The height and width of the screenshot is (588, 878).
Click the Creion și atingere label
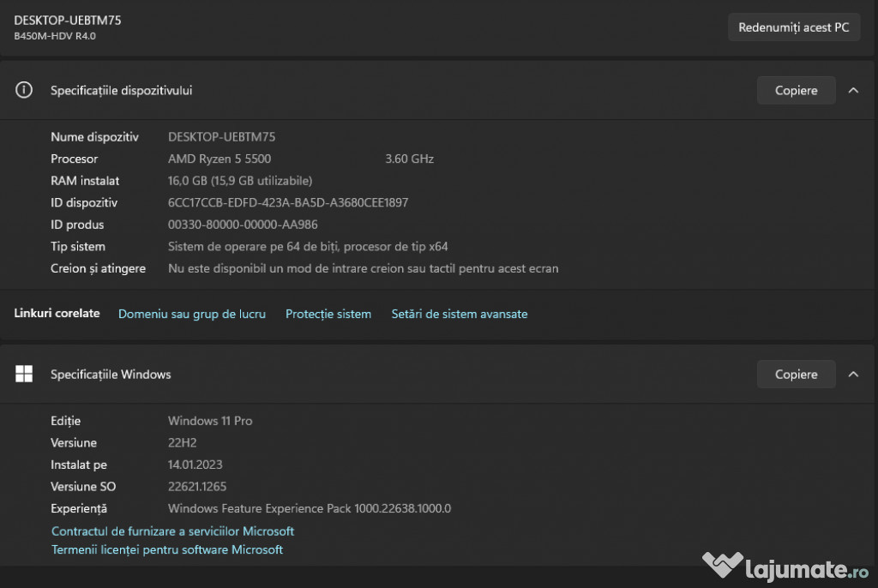coord(98,268)
